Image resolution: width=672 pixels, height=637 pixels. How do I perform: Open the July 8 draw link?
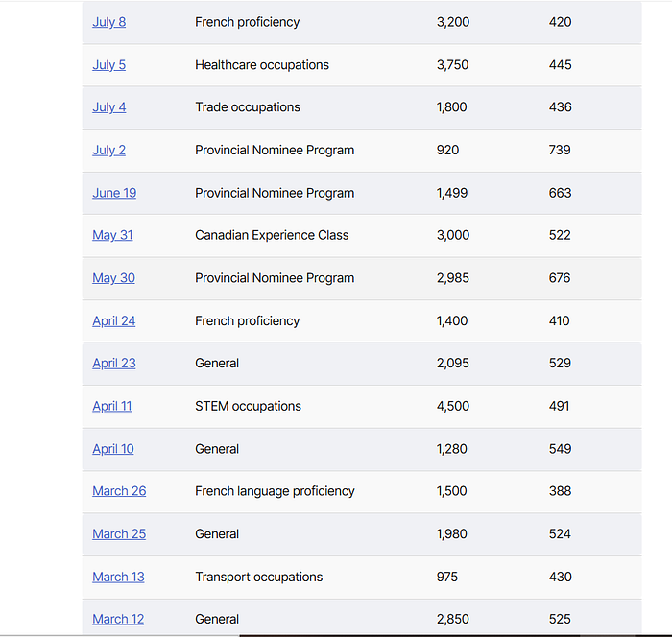[108, 22]
